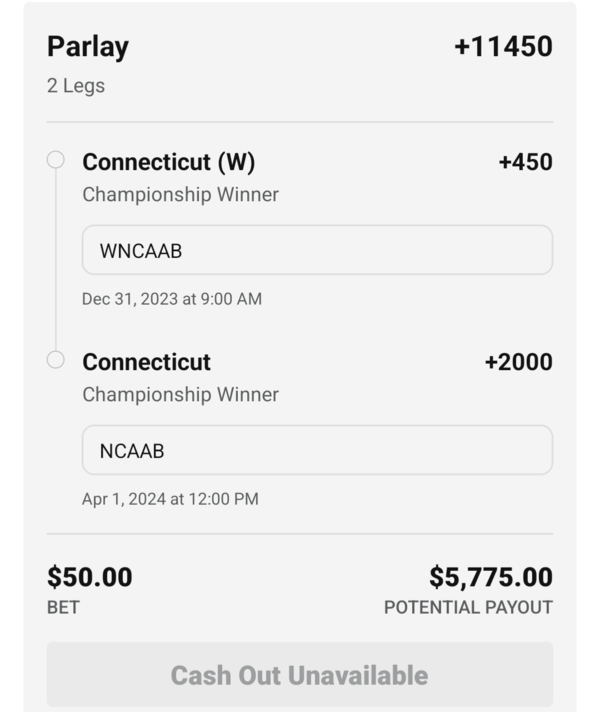Open the NCAAB league box
600x712 pixels.
pyautogui.click(x=317, y=450)
